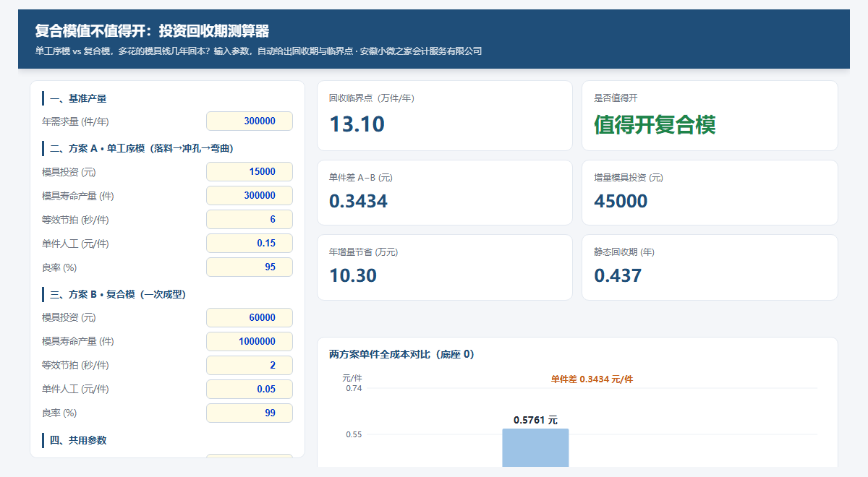Click the 年增量节省 value 10.30
Image resolution: width=868 pixels, height=477 pixels.
(x=353, y=275)
